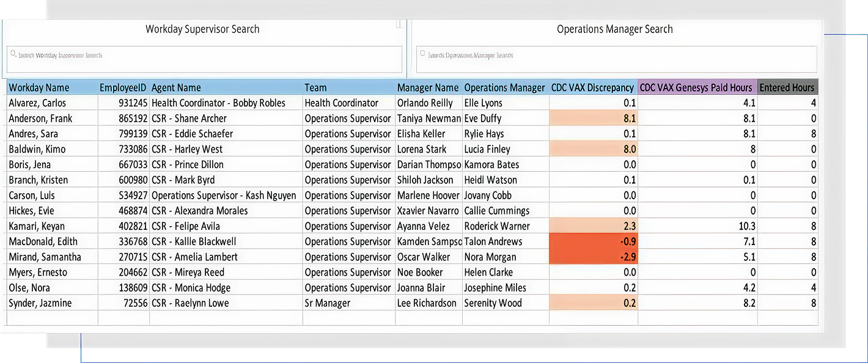Select the Andres, Sara cell

click(52, 134)
